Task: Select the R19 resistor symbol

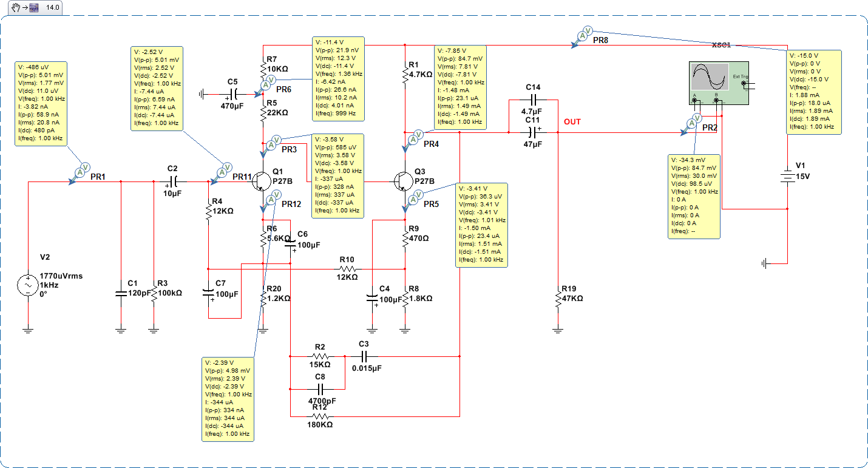Action: pos(557,298)
